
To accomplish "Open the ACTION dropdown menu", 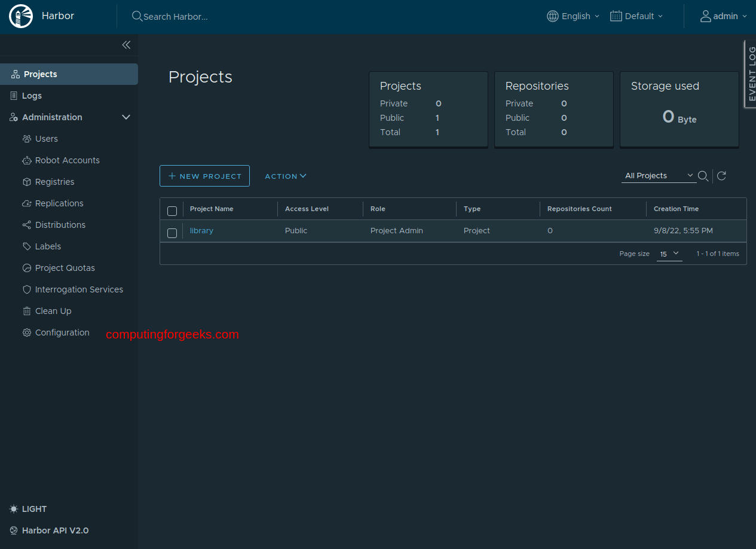I will [285, 176].
